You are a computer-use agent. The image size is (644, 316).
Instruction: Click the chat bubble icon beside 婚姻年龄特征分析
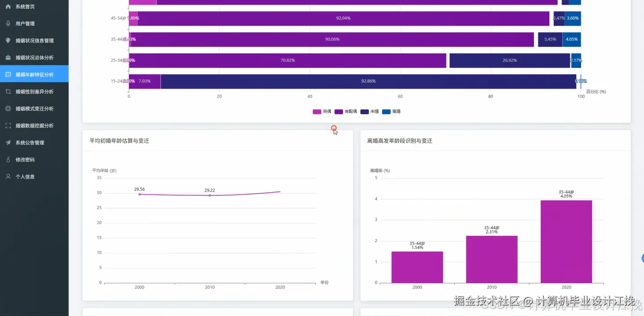8,75
